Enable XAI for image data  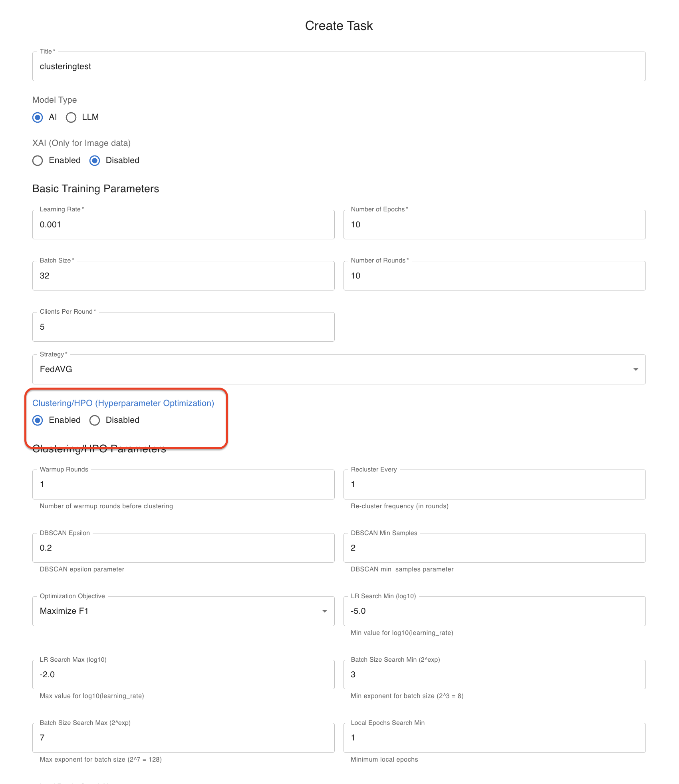tap(38, 161)
